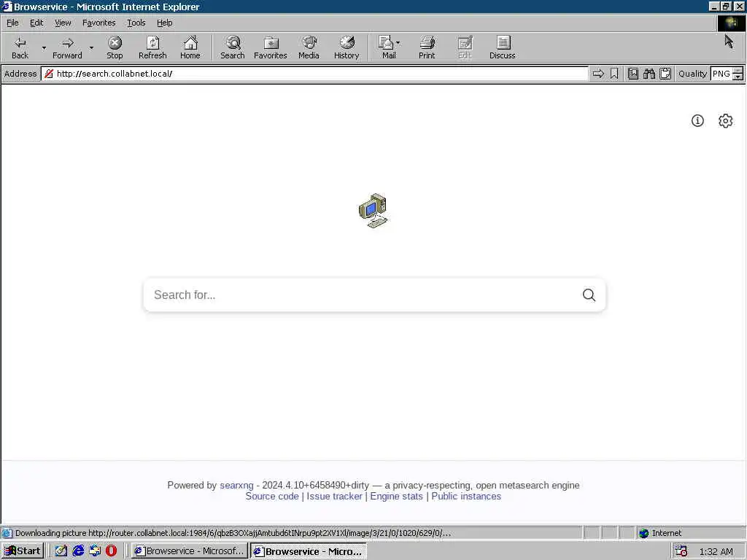Viewport: 747px width, 560px height.
Task: Open the File menu
Action: point(12,23)
